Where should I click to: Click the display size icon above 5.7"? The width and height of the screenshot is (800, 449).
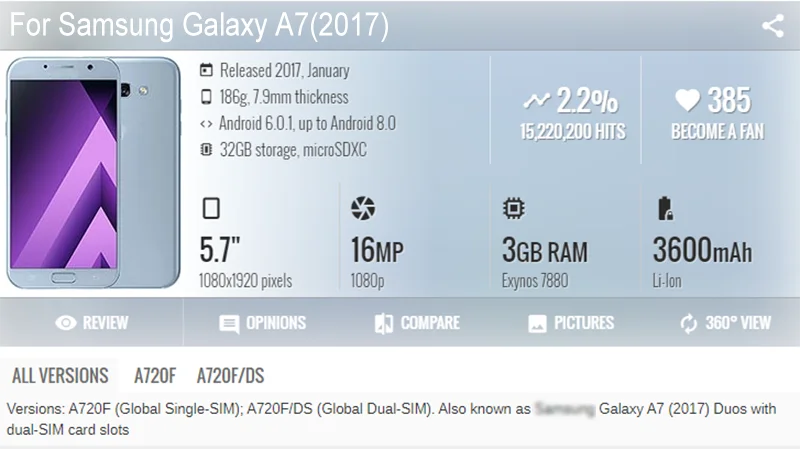click(211, 208)
